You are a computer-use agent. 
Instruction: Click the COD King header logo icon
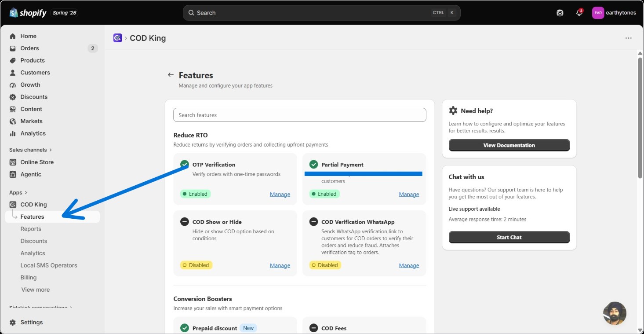[x=117, y=38]
